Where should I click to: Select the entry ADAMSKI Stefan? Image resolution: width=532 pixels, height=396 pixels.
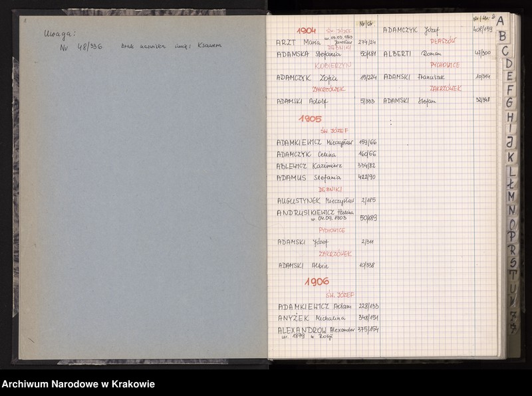coord(410,101)
